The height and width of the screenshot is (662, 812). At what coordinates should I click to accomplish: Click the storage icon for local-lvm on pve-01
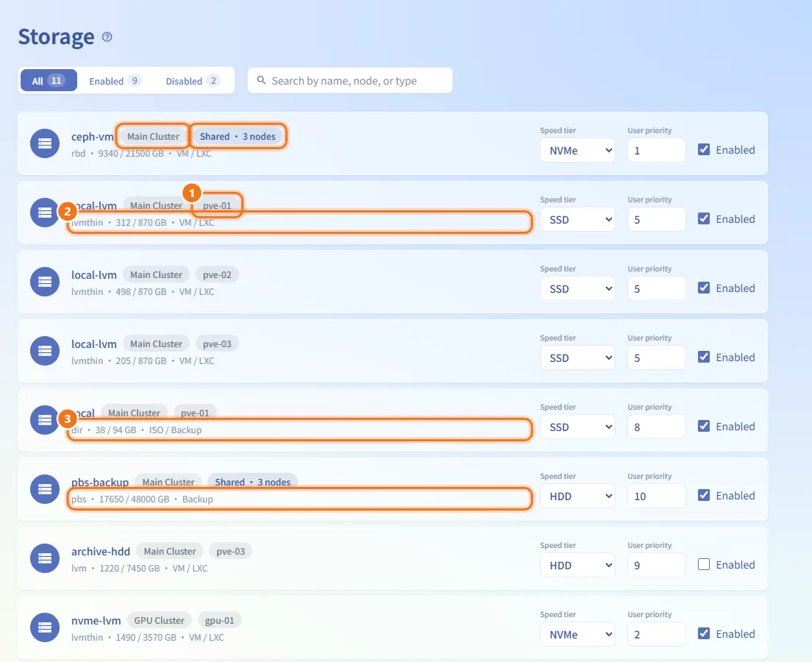pos(45,213)
